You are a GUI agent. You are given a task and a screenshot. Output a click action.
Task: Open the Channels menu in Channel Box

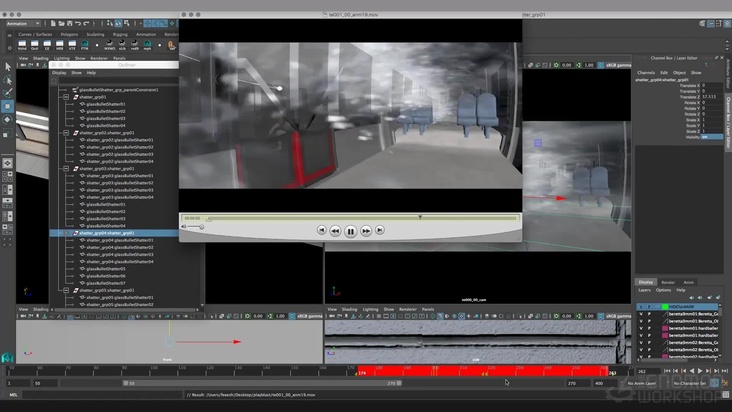(646, 72)
